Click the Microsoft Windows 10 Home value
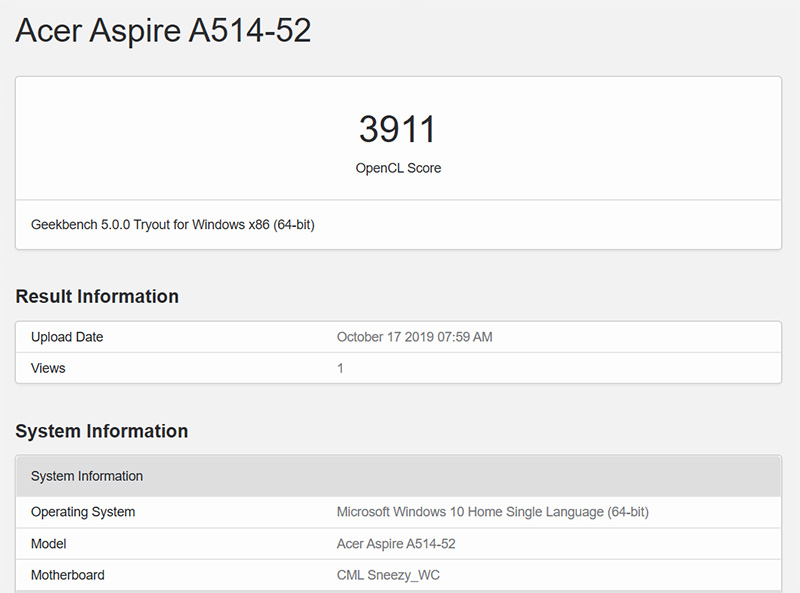The image size is (800, 593). 492,512
